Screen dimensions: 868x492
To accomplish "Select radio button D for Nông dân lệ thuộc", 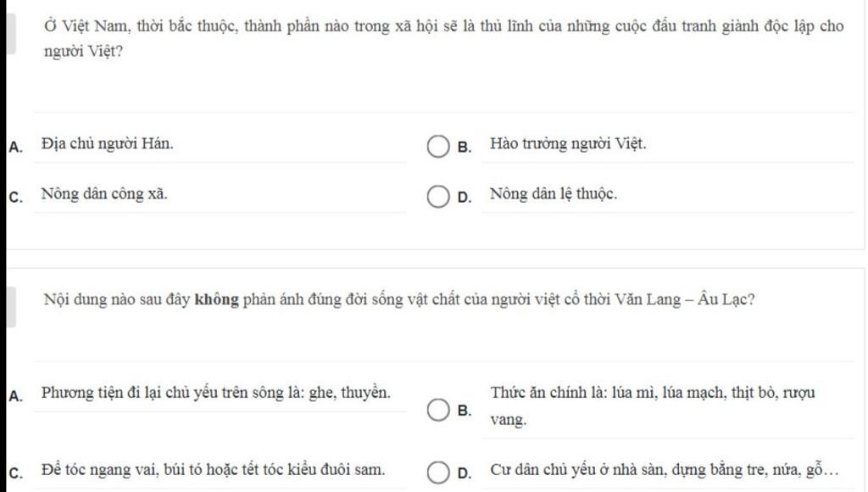I will (438, 197).
